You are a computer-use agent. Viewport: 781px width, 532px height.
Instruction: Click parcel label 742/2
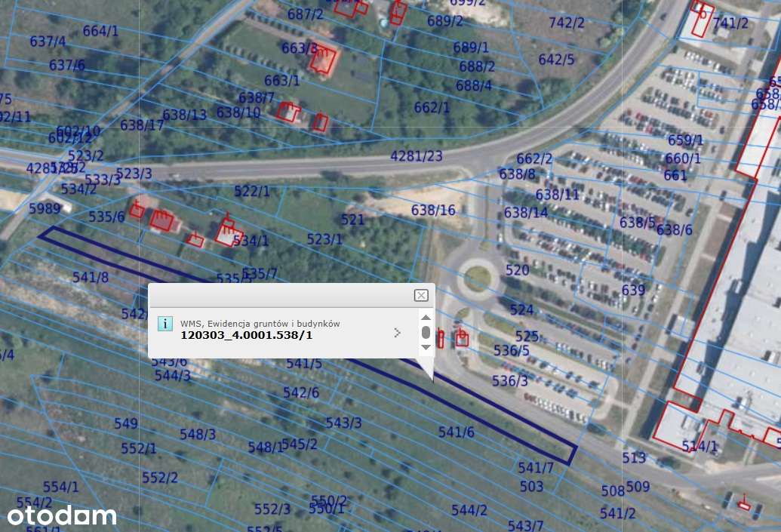point(567,23)
